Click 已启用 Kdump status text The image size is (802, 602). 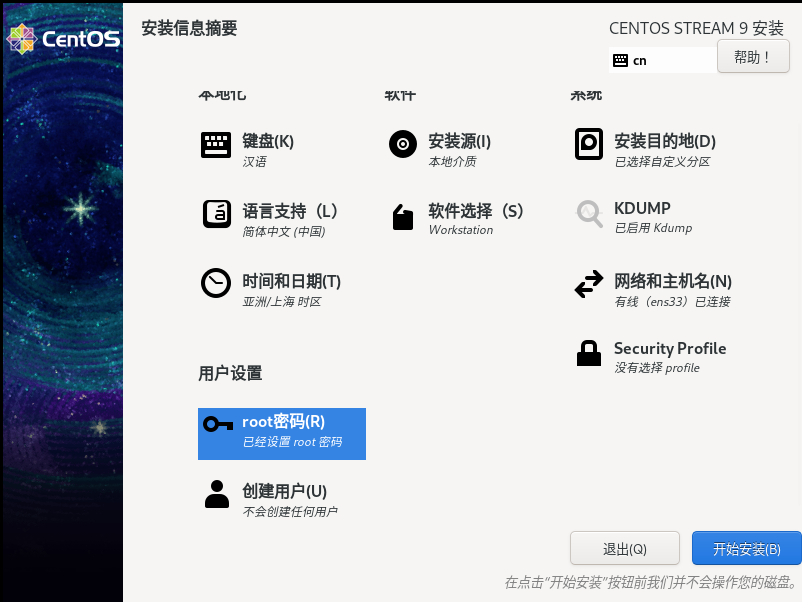(653, 228)
